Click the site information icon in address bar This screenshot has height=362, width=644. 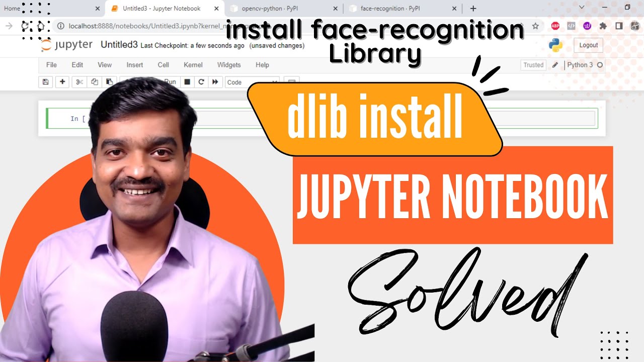[60, 26]
